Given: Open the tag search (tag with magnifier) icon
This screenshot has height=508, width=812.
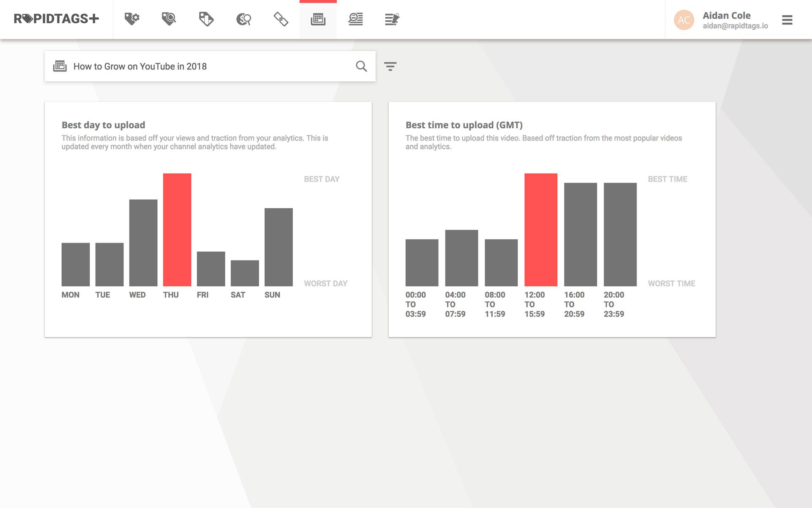Looking at the screenshot, I should [169, 19].
